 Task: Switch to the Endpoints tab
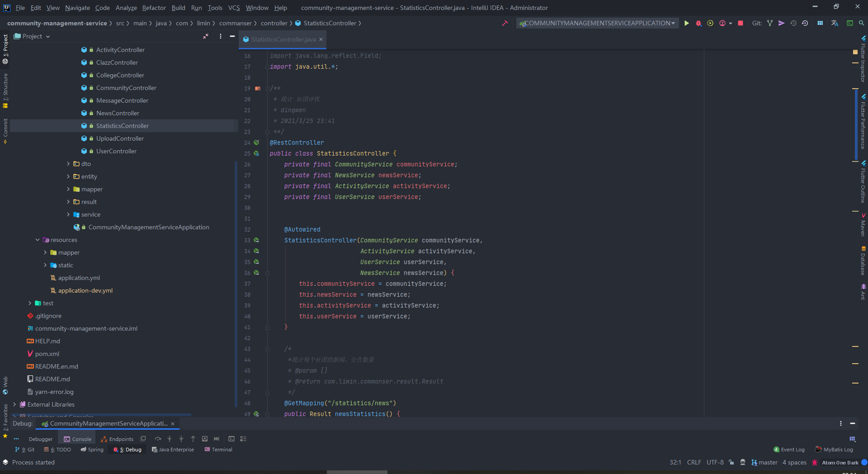(x=117, y=439)
